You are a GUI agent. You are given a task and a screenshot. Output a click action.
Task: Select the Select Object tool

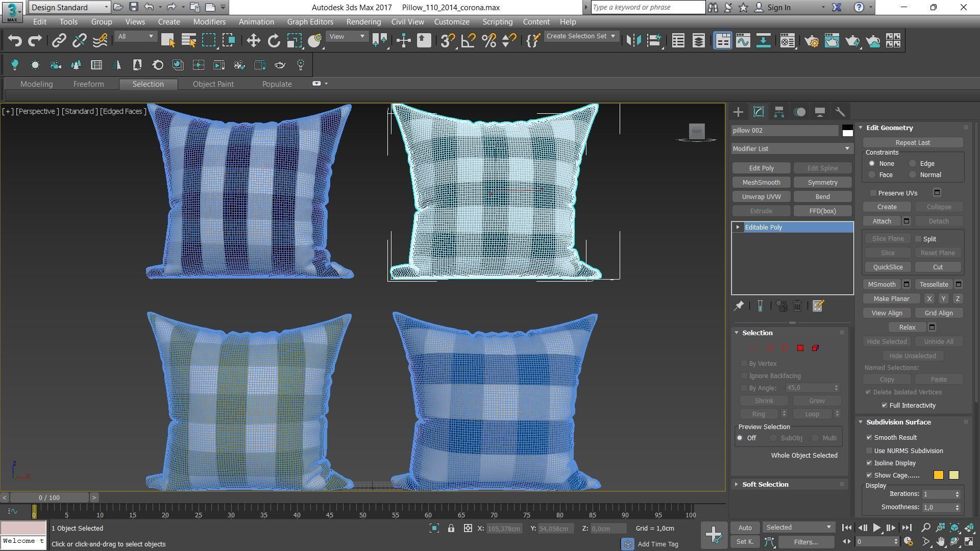click(168, 41)
